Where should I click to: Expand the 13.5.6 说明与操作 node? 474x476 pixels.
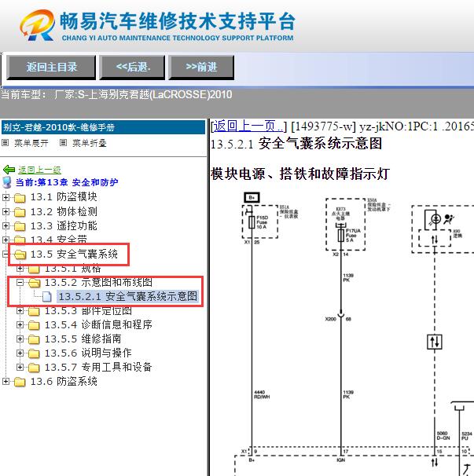(20, 353)
